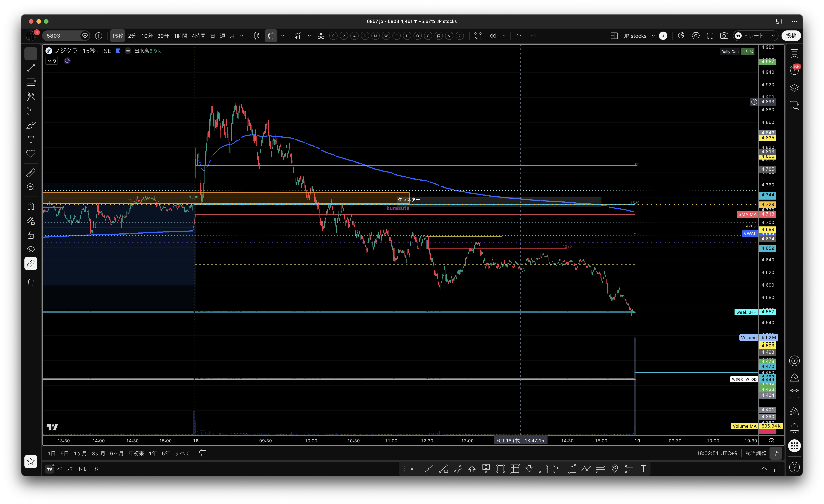
Task: Open the indicators chart icon in toolbar
Action: click(298, 36)
